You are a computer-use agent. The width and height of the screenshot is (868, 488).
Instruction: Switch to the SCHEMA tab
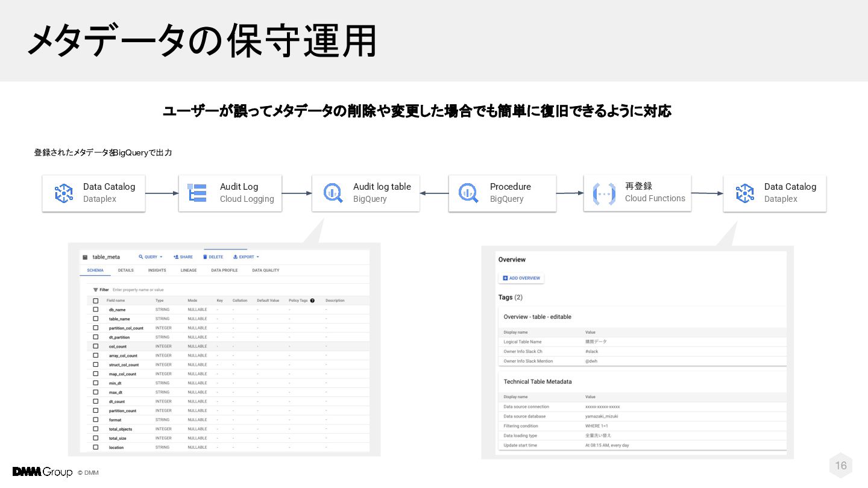[x=95, y=271]
